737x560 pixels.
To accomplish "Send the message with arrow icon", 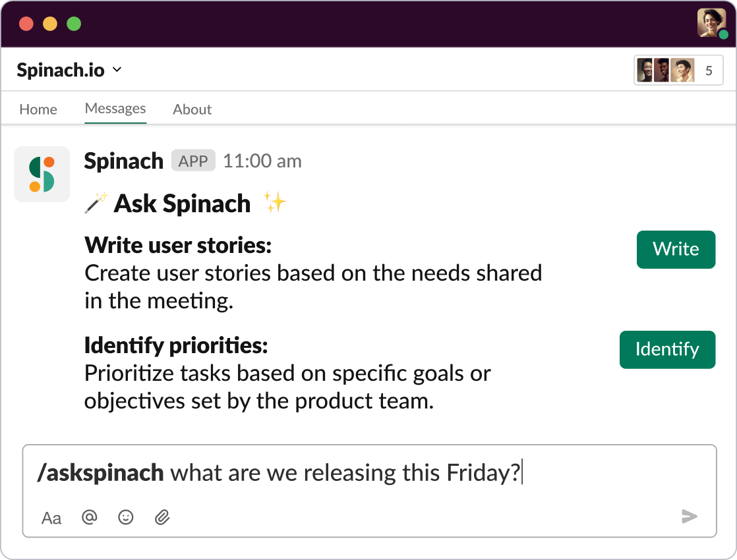I will [689, 517].
